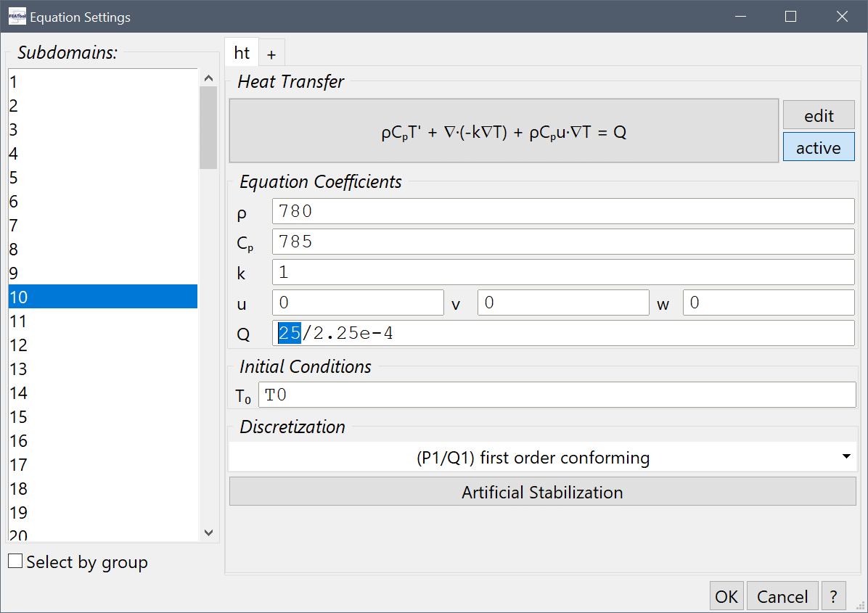Click the heat source Q field
This screenshot has width=868, height=613.
coord(562,333)
